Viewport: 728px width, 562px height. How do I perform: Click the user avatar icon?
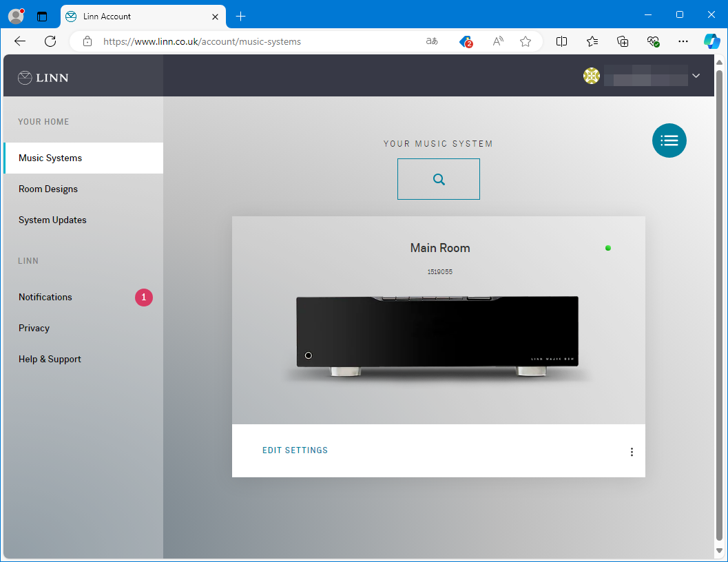(x=592, y=76)
